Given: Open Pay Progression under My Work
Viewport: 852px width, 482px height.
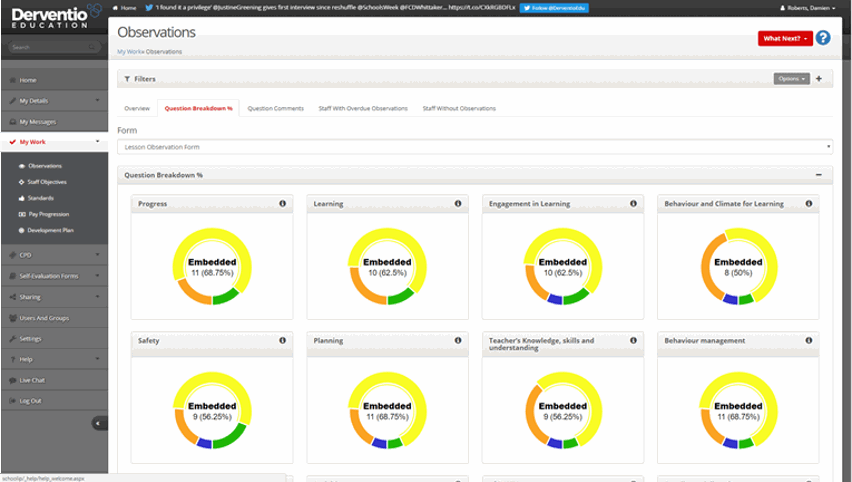Looking at the screenshot, I should point(48,214).
